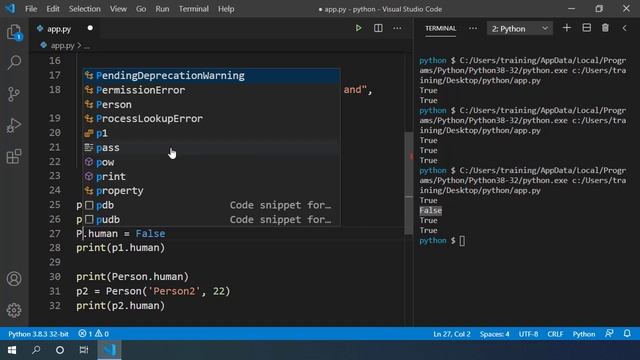Screen dimensions: 640x360
Task: Change Python language mode in status bar
Action: click(584, 334)
